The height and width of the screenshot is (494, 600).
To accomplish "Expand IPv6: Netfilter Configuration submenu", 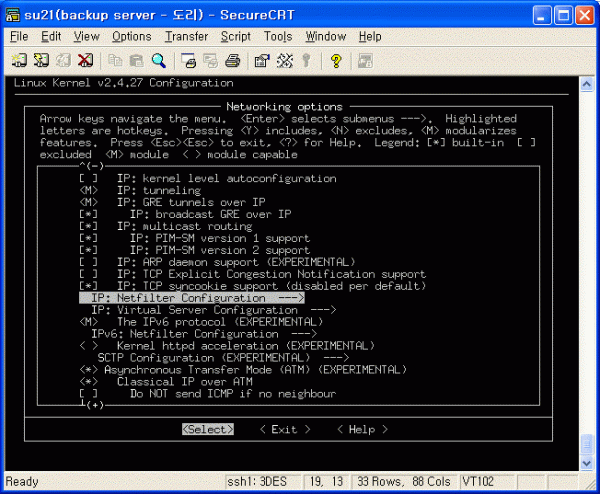I will (x=204, y=334).
